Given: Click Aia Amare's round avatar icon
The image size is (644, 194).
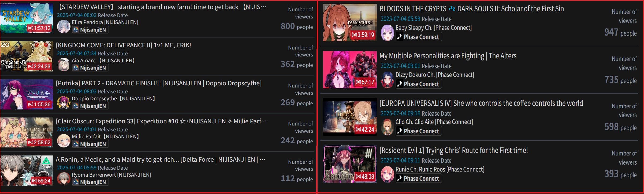Looking at the screenshot, I should pos(64,64).
